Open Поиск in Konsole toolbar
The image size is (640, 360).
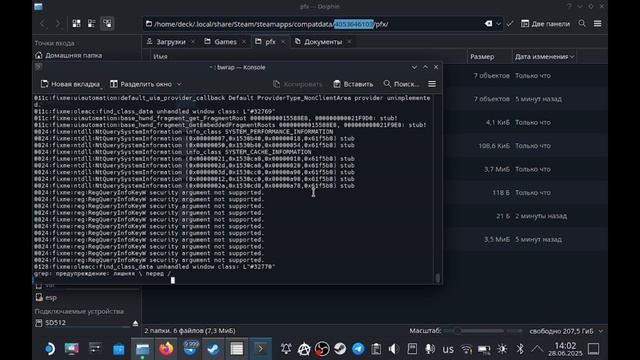tap(401, 84)
